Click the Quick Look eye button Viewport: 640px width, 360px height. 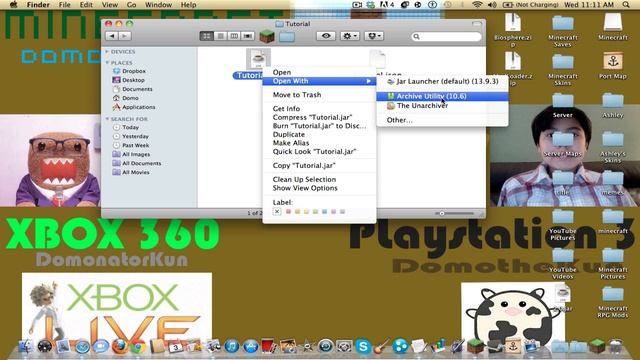pyautogui.click(x=326, y=36)
